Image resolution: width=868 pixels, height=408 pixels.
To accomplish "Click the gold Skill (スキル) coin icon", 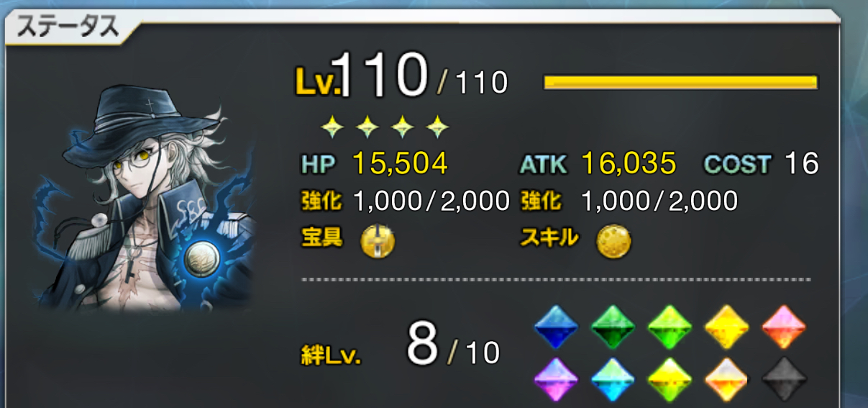I will click(613, 241).
